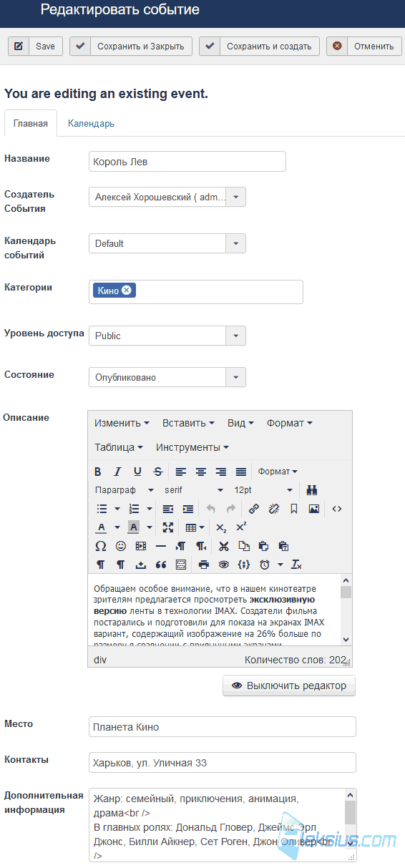Apply the background highlight color A button
Viewport: 405px width, 868px height.
(133, 527)
